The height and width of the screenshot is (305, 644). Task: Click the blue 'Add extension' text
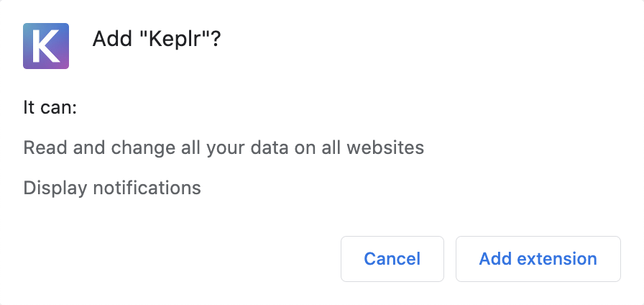(538, 259)
